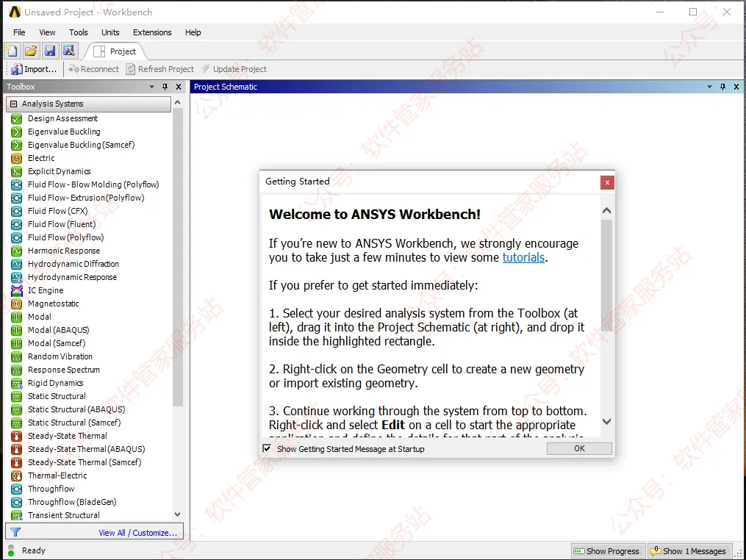The image size is (746, 560).
Task: Click the Open project folder icon
Action: [31, 51]
